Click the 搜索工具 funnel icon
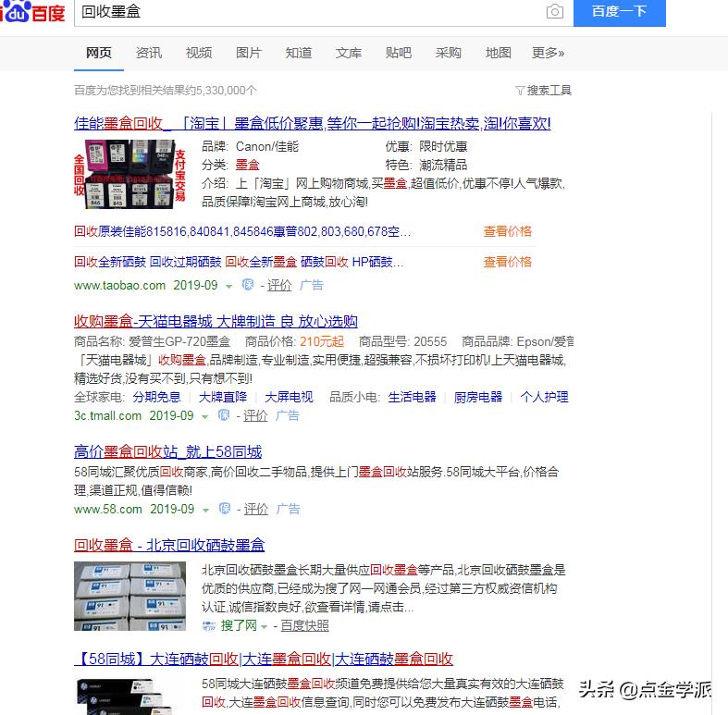Screen dimensions: 728x715 tap(520, 91)
